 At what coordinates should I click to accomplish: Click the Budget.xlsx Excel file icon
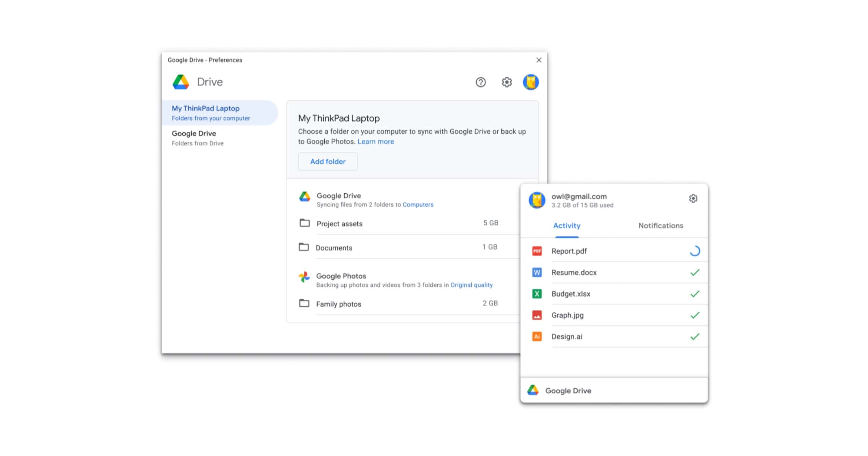(x=537, y=294)
